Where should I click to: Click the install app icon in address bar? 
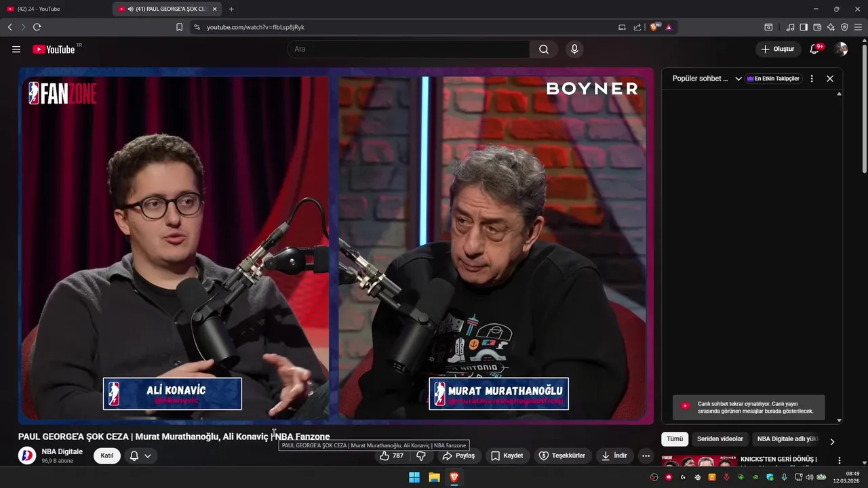(622, 27)
